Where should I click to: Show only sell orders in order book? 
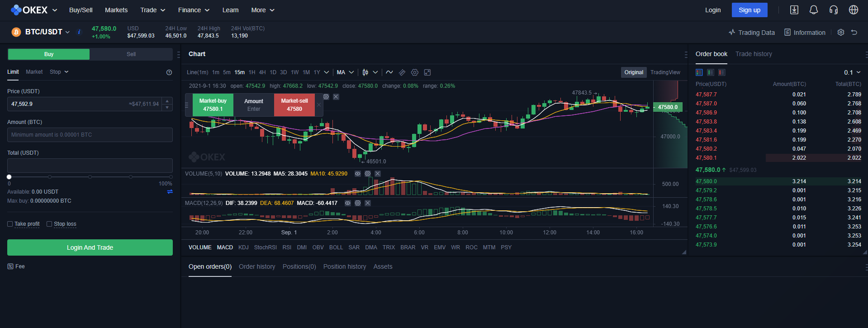pyautogui.click(x=722, y=72)
